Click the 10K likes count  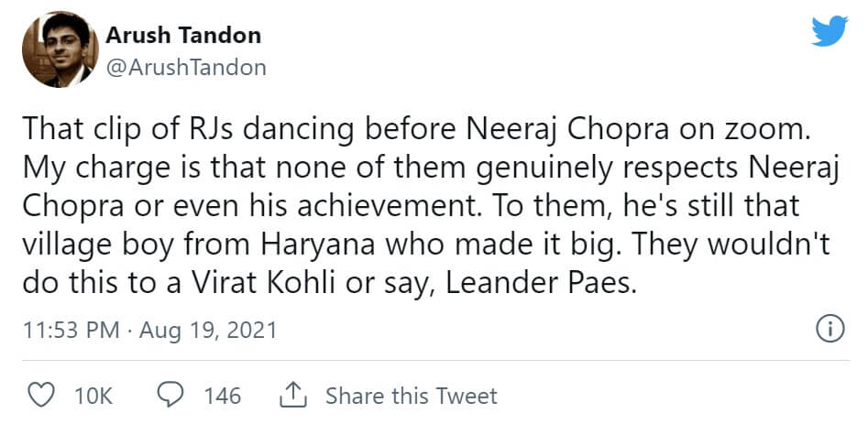(93, 396)
